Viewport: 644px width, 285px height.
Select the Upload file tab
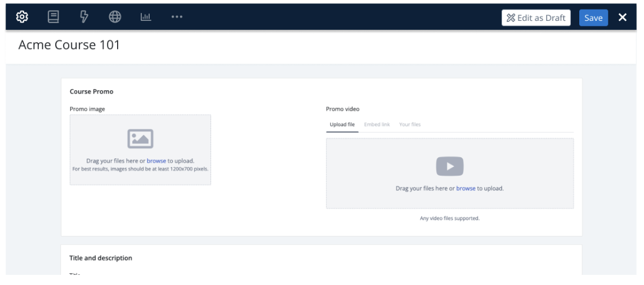point(342,124)
